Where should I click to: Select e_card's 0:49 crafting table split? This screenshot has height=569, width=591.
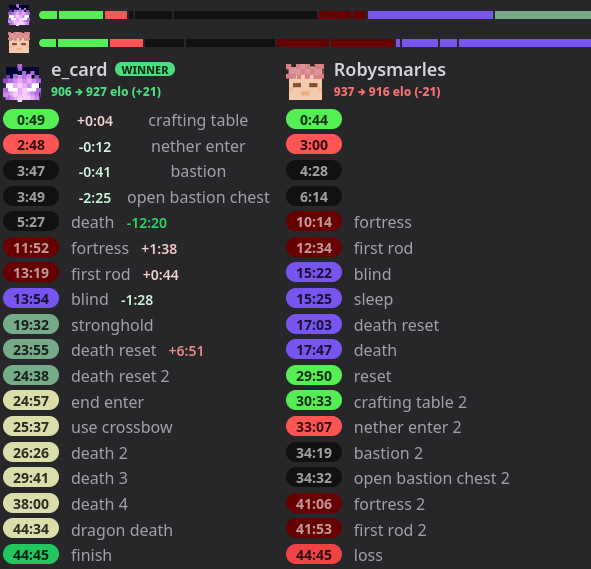31,120
